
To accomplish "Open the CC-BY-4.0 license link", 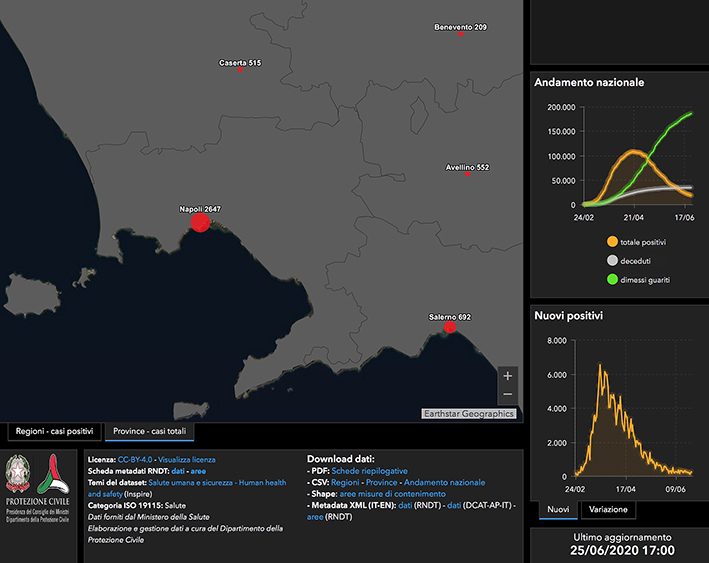I will pos(135,459).
